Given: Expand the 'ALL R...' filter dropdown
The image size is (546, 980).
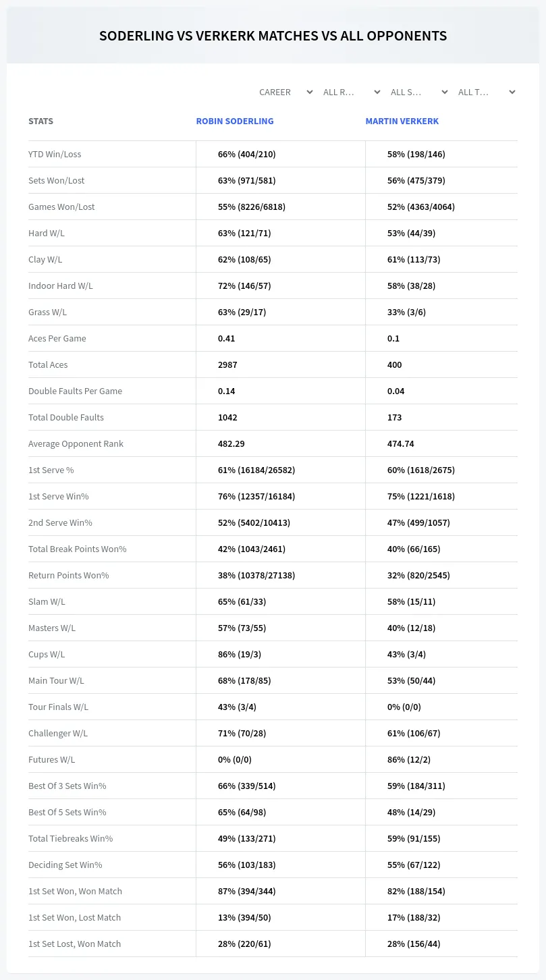Looking at the screenshot, I should point(351,92).
